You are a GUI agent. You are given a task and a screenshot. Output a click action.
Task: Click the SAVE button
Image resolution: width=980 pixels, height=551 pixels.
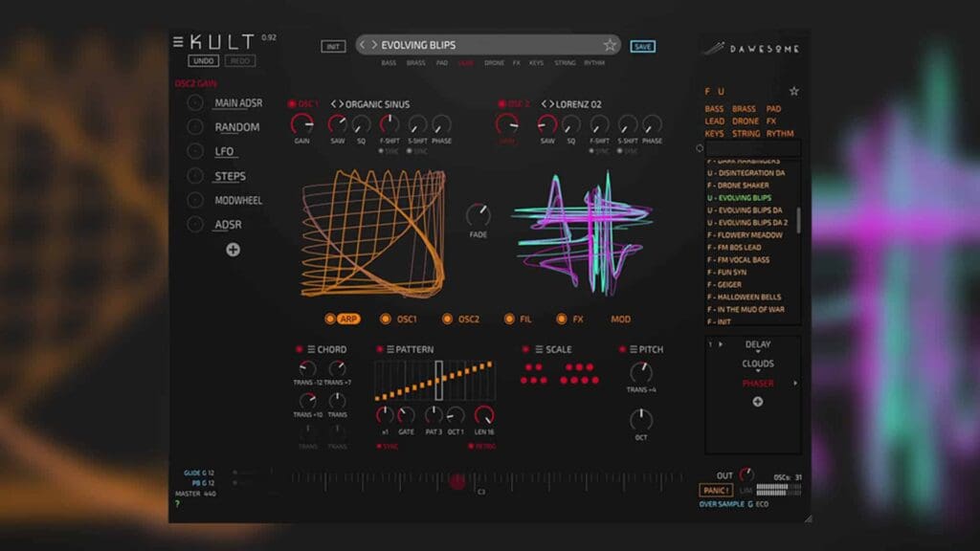click(x=642, y=46)
